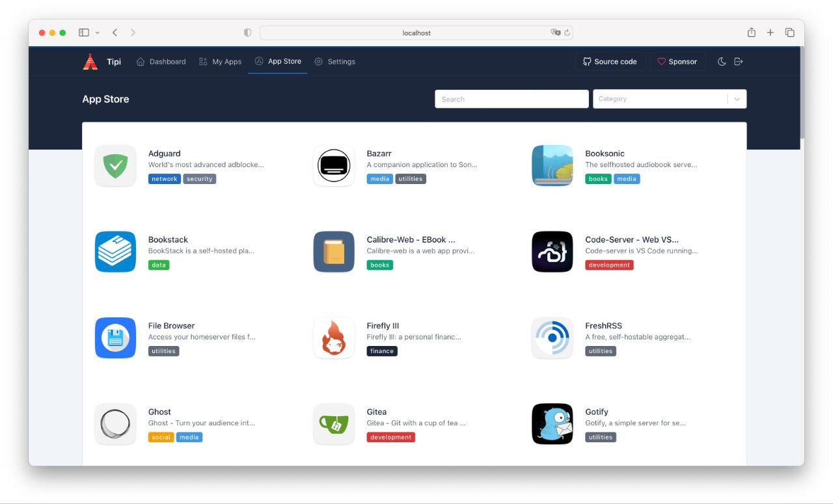Click the App Store heading
Viewport: 833px width, 504px height.
(x=105, y=99)
